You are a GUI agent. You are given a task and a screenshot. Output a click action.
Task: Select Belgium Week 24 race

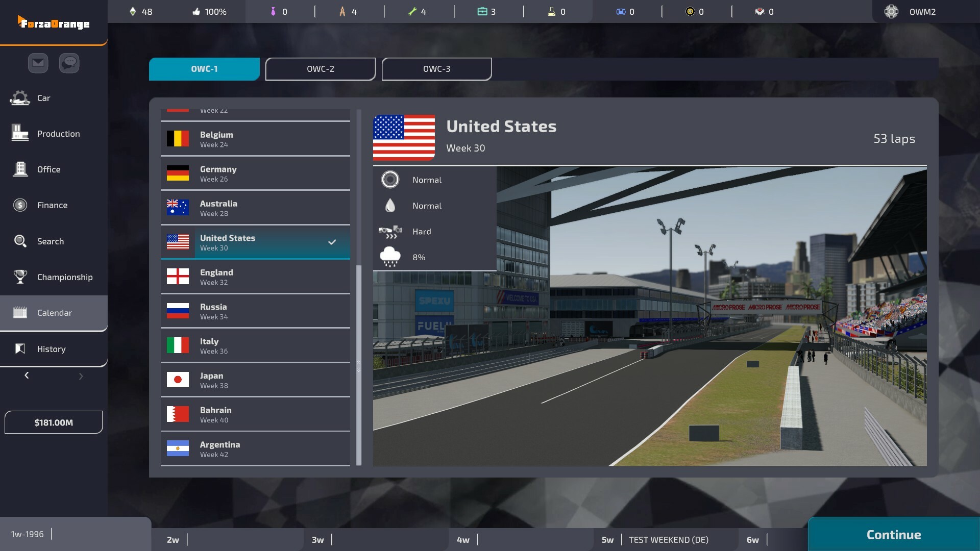tap(255, 139)
